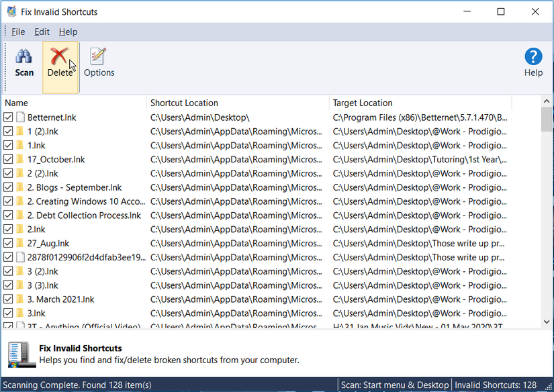Sort by the Target Location column header
This screenshot has height=392, width=554.
pyautogui.click(x=363, y=103)
